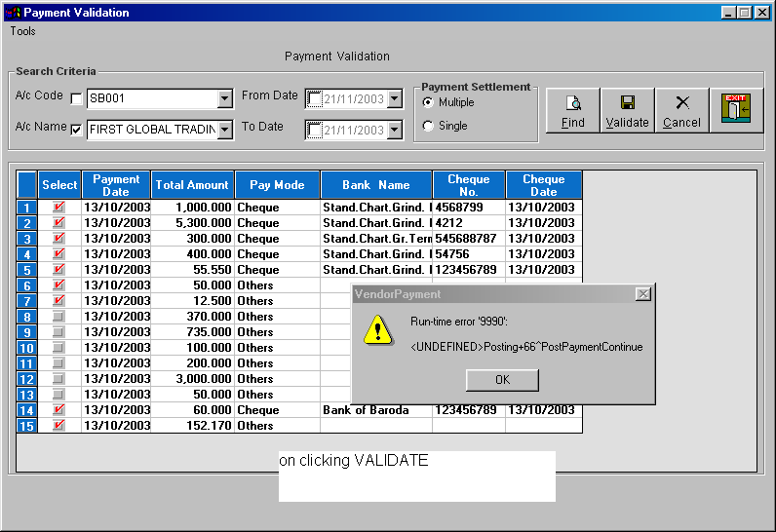Click cheque number 54756
This screenshot has height=532, width=776.
pyautogui.click(x=469, y=253)
